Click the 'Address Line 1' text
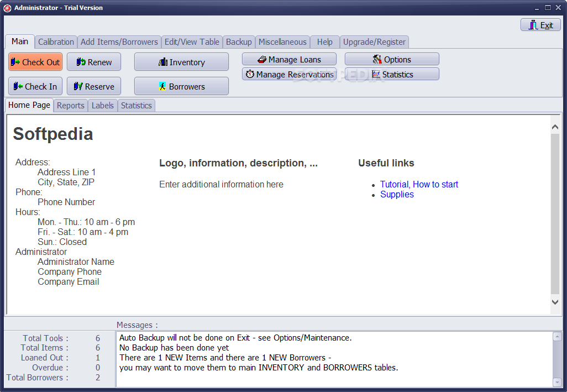The height and width of the screenshot is (392, 567). pos(66,172)
